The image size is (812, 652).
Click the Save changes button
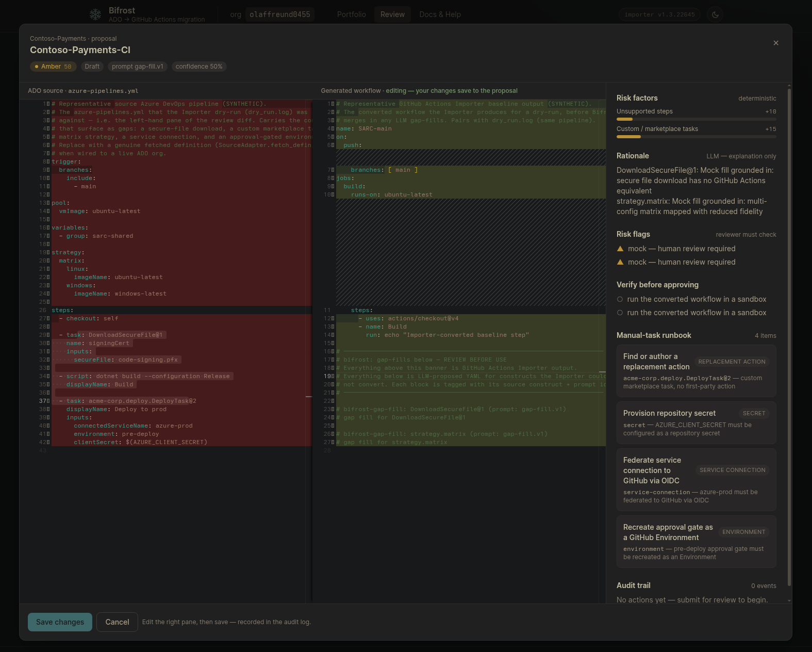[60, 622]
